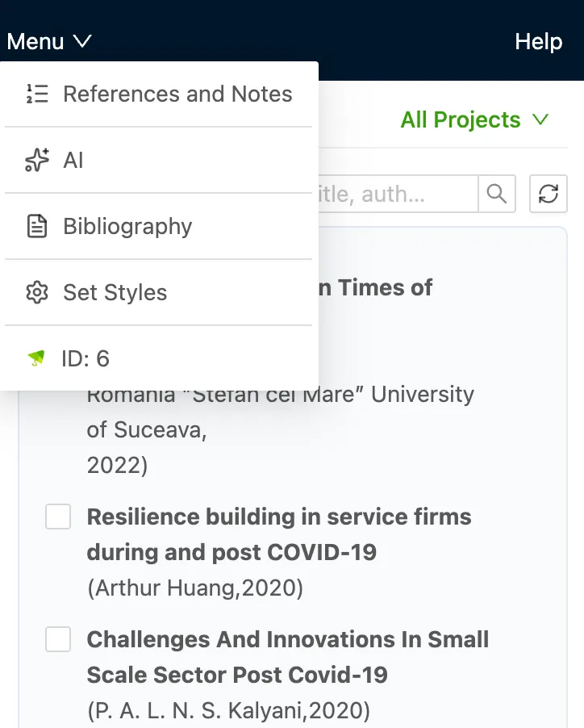Image resolution: width=584 pixels, height=728 pixels.
Task: Open the All Projects dropdown
Action: pyautogui.click(x=461, y=120)
